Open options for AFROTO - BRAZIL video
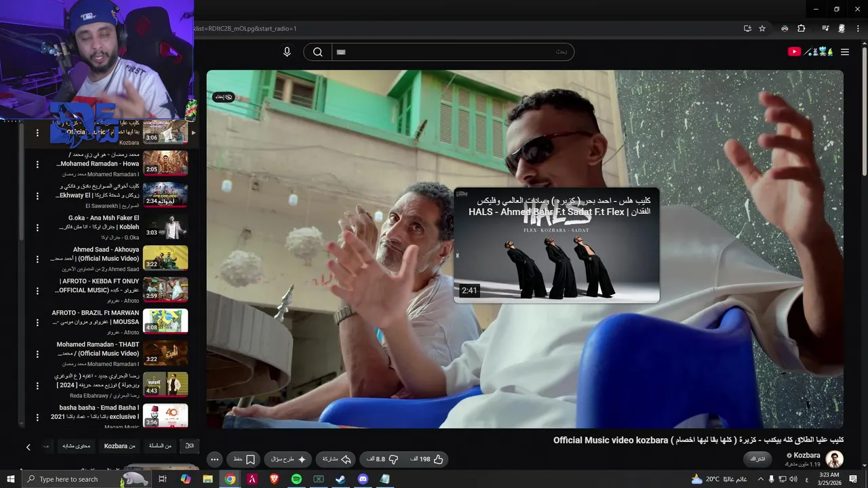The height and width of the screenshot is (488, 868). [37, 321]
